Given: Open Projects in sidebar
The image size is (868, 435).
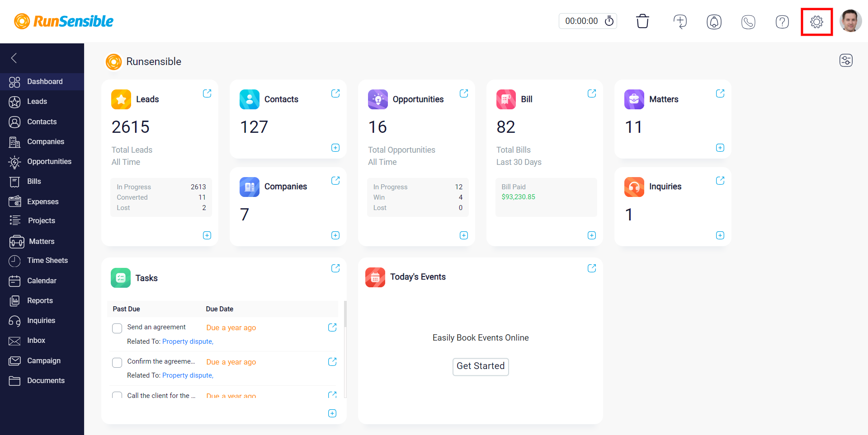Looking at the screenshot, I should click(42, 220).
